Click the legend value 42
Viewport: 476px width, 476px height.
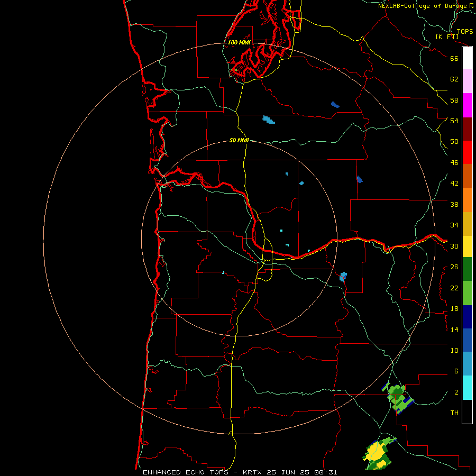pyautogui.click(x=454, y=183)
